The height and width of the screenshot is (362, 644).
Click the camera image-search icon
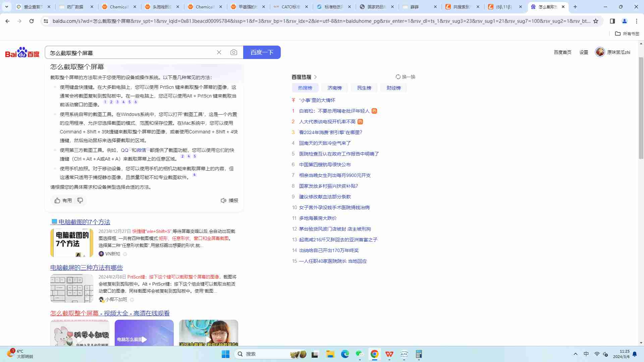pos(234,52)
